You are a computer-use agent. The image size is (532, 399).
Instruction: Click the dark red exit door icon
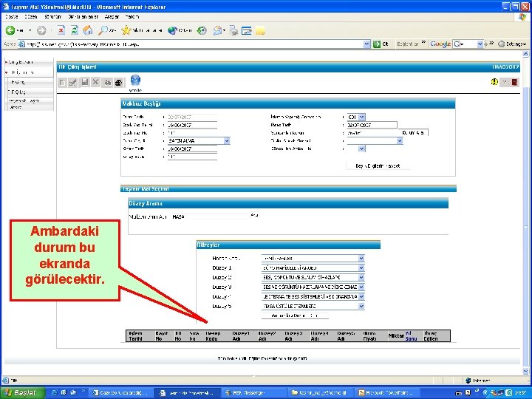(515, 82)
